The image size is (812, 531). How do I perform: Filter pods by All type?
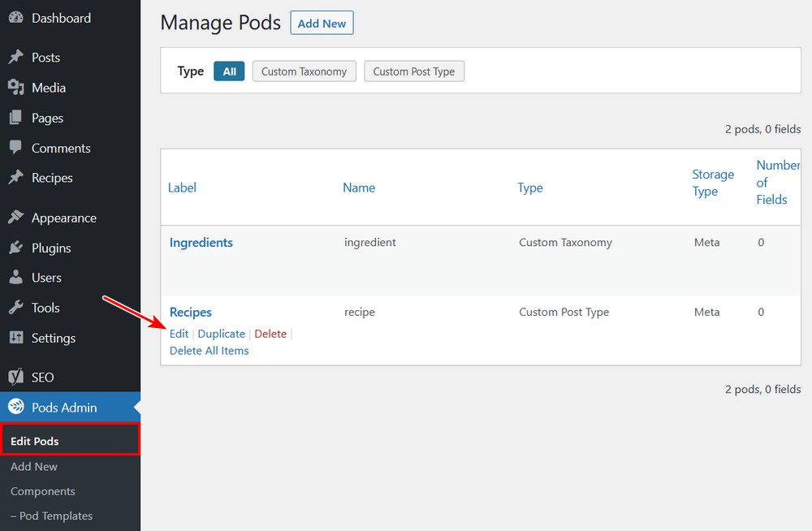(229, 71)
